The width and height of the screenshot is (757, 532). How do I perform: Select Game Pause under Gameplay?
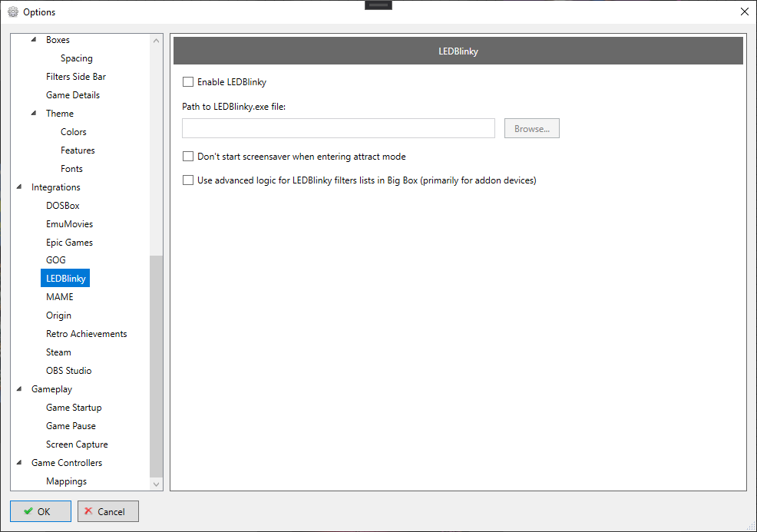(71, 426)
